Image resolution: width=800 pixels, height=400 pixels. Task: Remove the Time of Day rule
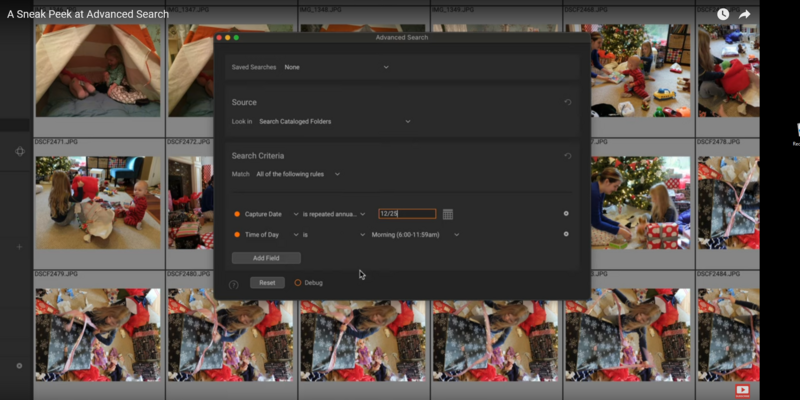coord(566,234)
